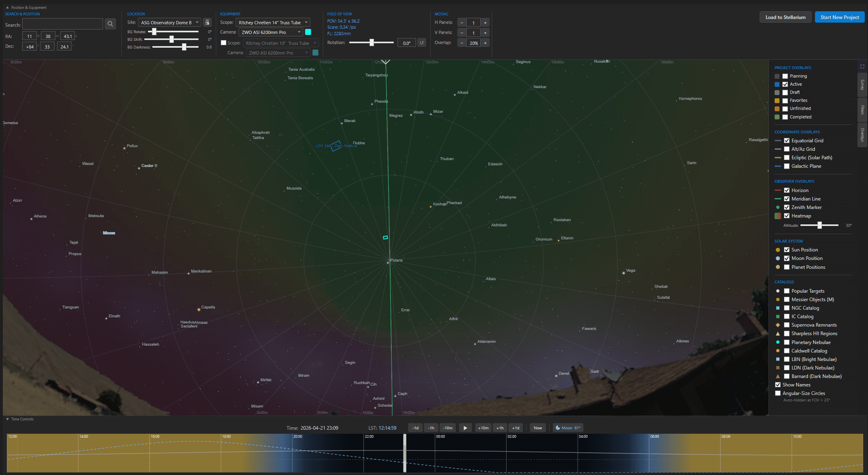Uncheck the Meridian Line overlay
The image size is (868, 475).
(787, 199)
